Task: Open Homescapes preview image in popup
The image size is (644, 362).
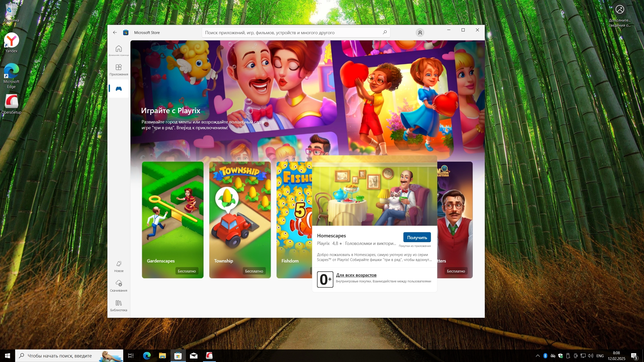Action: click(374, 194)
